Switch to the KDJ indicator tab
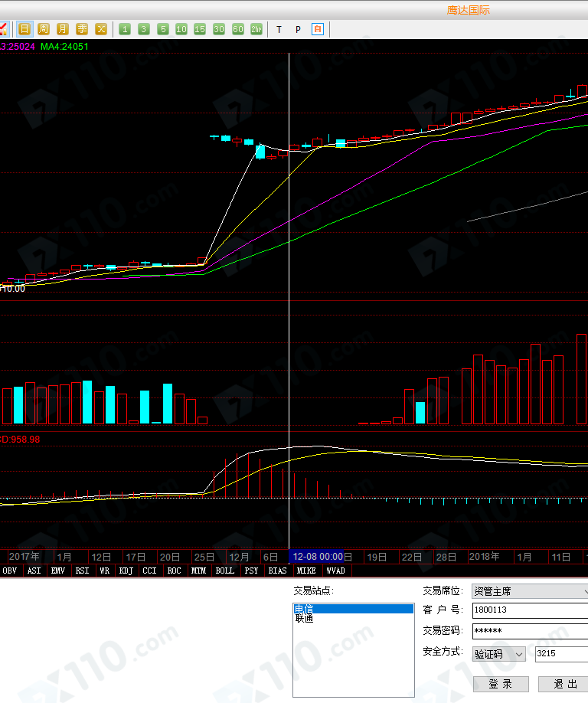588x703 pixels. [126, 571]
